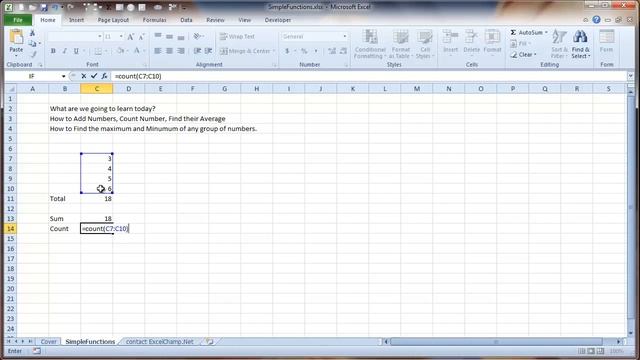Toggle Wrap Text

click(237, 36)
